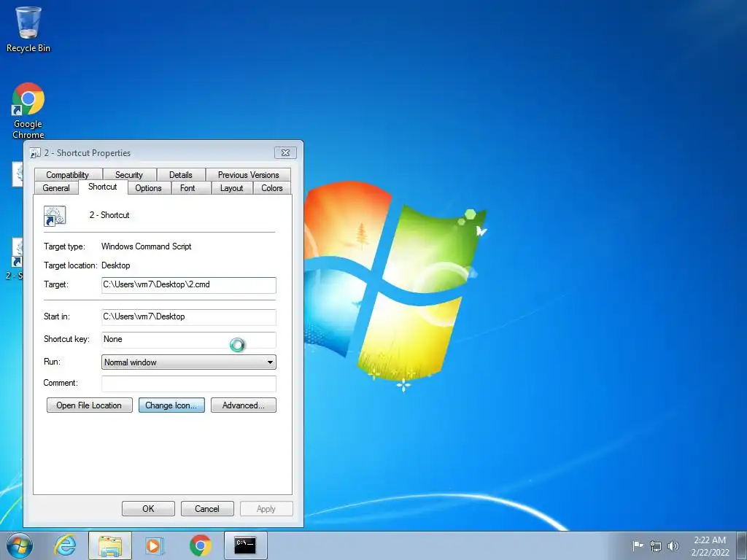Click the Target location Desktop text
747x560 pixels.
[x=116, y=265]
